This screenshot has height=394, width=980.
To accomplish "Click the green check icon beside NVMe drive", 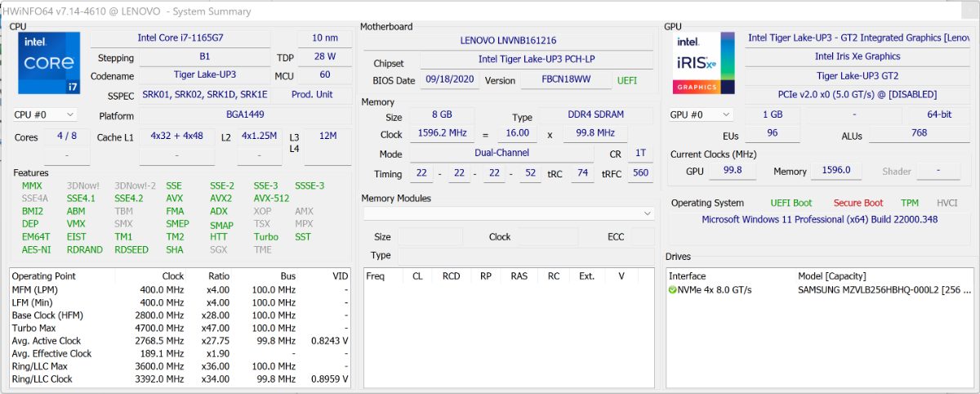I will pyautogui.click(x=673, y=289).
